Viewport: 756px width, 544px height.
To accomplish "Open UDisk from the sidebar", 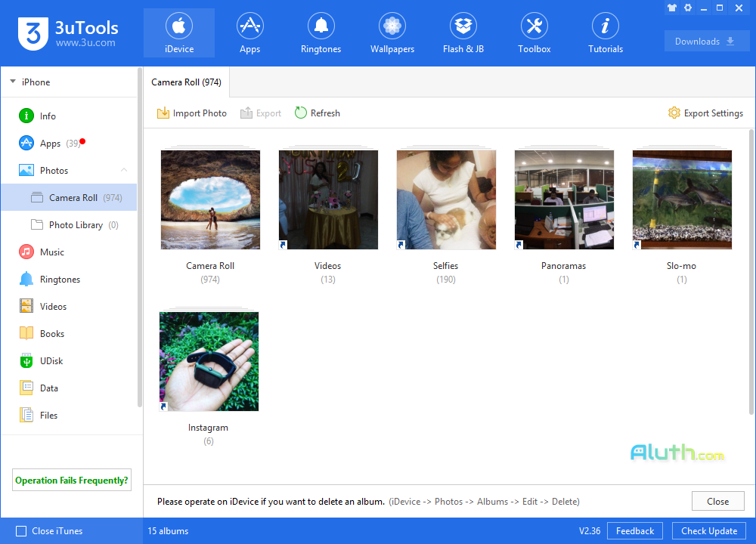I will (51, 360).
